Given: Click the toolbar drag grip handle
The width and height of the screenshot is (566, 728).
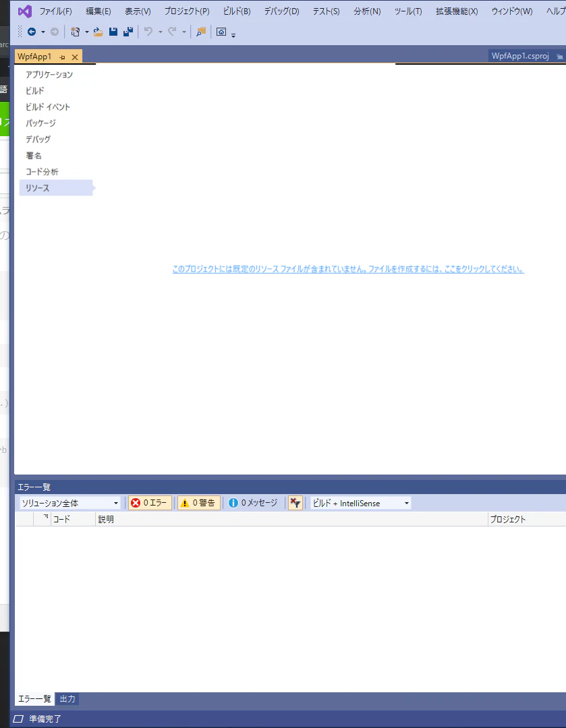Looking at the screenshot, I should point(20,32).
